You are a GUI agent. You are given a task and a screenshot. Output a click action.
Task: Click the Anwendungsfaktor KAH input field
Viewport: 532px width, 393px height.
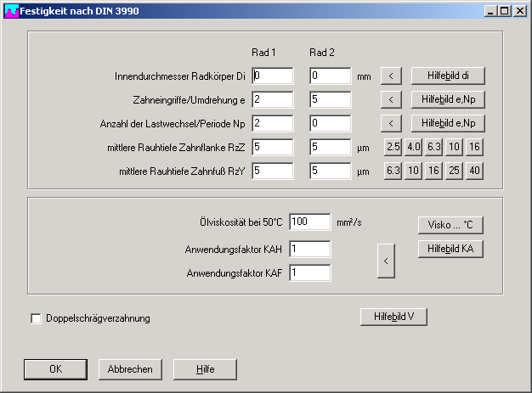(x=309, y=250)
